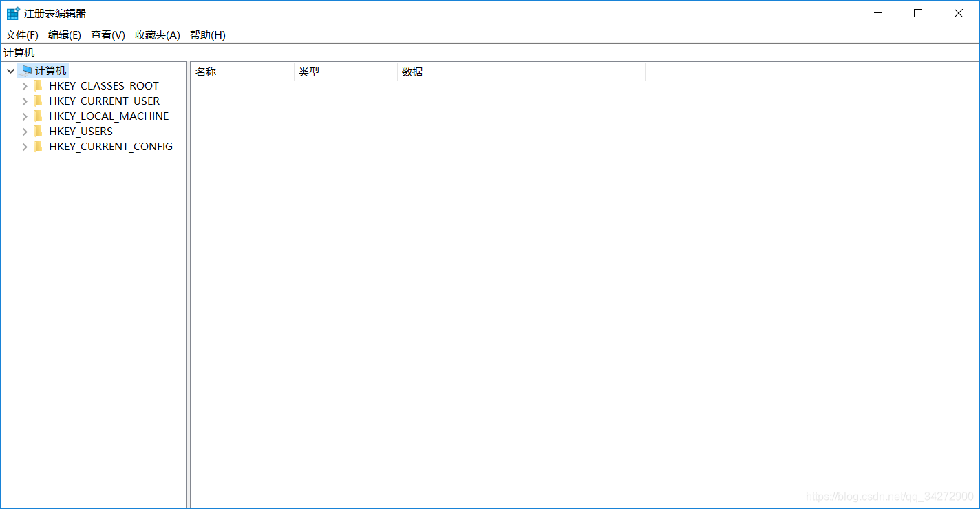Click the HKEY_USERS folder icon

coord(38,131)
